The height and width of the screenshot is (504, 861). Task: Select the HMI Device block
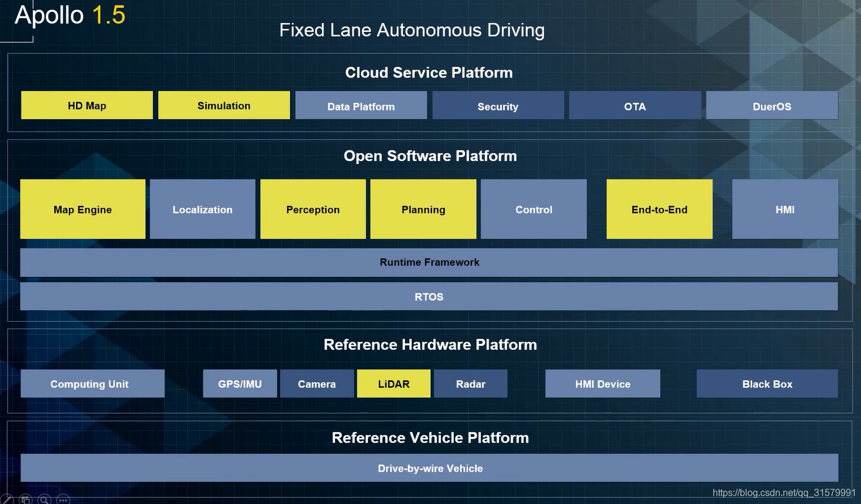(603, 383)
